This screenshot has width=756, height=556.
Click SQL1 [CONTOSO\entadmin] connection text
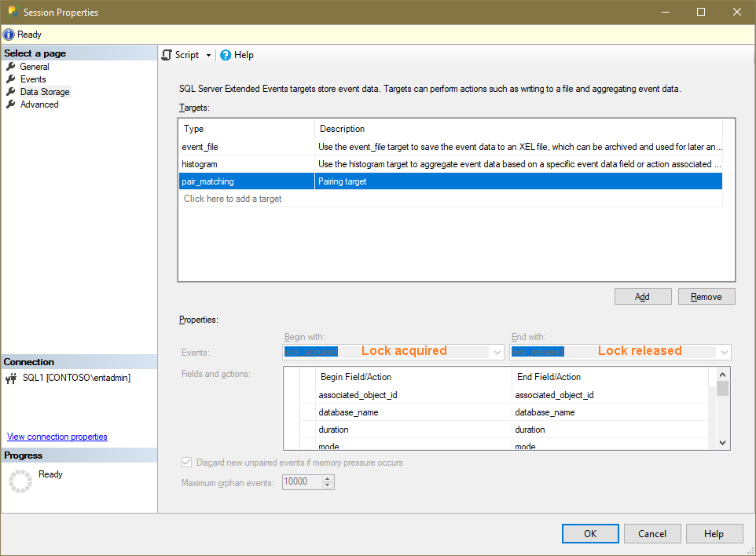tap(77, 378)
